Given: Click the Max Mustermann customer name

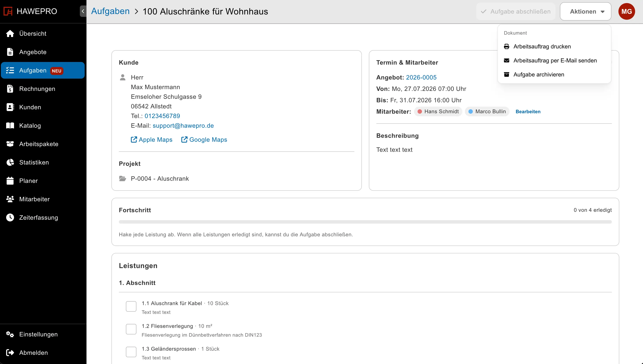Looking at the screenshot, I should click(x=155, y=87).
